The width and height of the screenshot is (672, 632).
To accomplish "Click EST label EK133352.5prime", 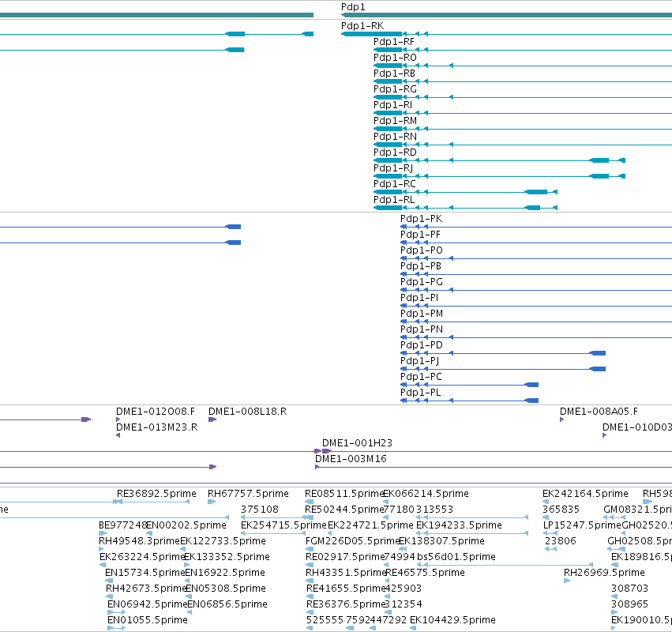I will (227, 557).
